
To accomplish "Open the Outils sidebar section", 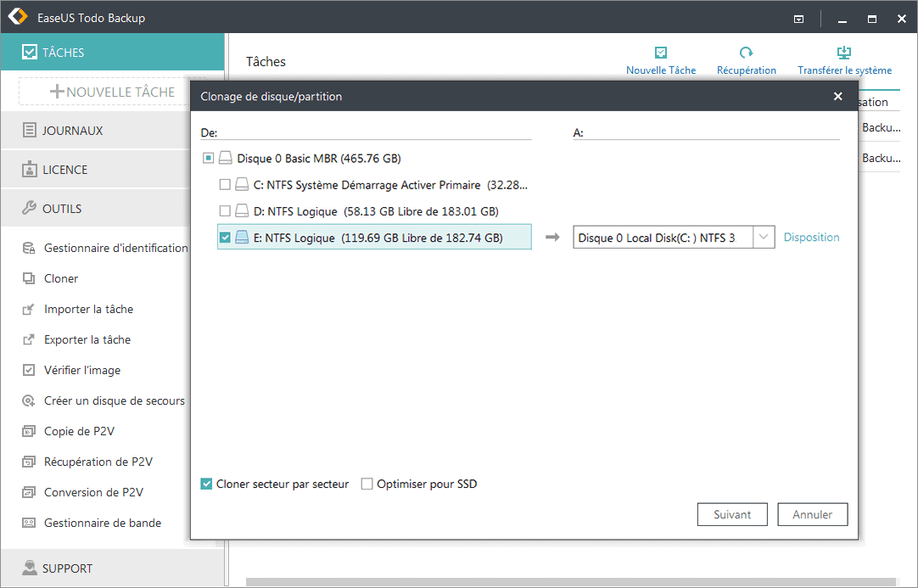I will 95,208.
